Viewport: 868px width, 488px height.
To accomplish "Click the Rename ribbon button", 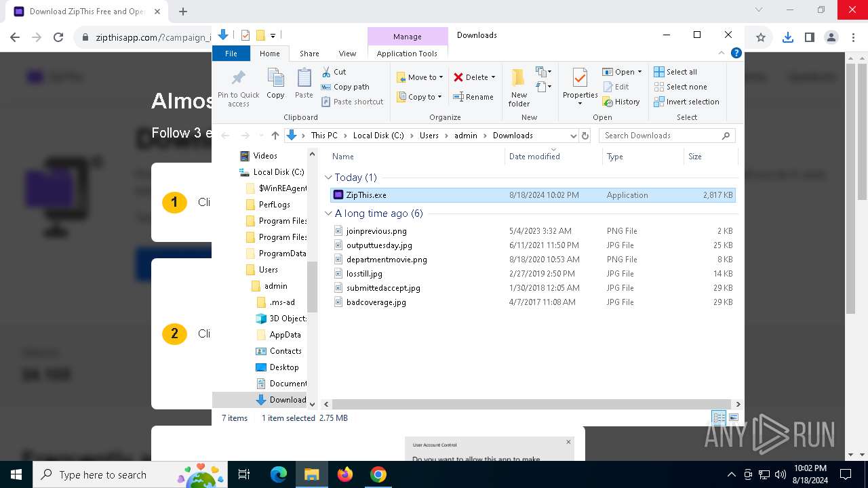I will 473,97.
